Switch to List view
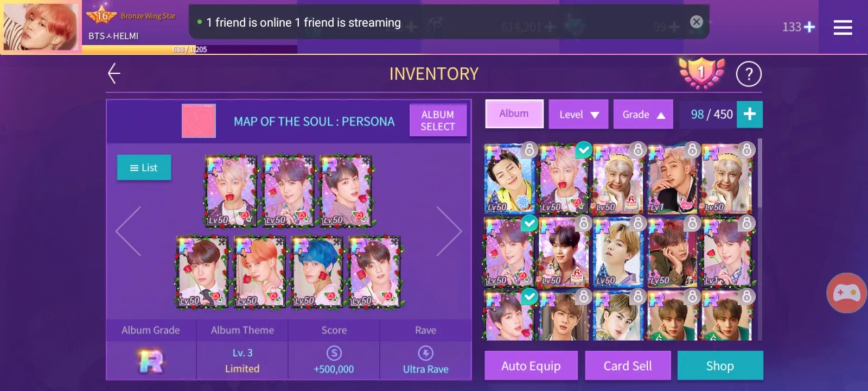 pyautogui.click(x=144, y=168)
